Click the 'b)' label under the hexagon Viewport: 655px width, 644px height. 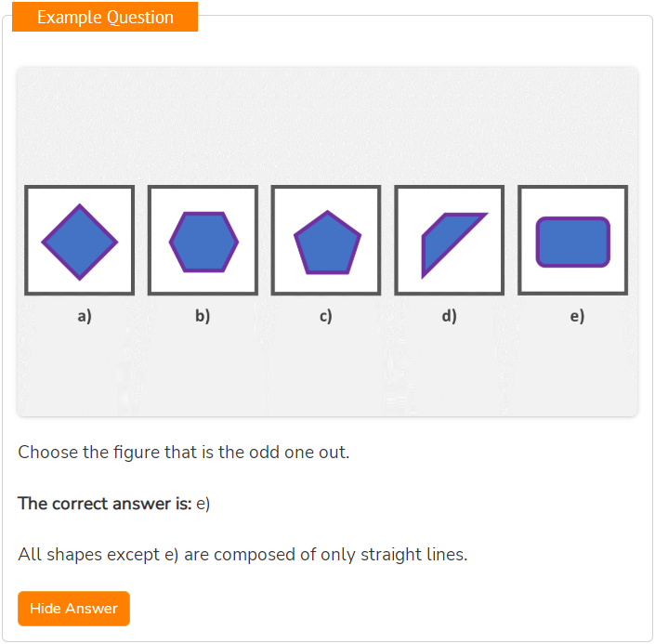tap(203, 316)
